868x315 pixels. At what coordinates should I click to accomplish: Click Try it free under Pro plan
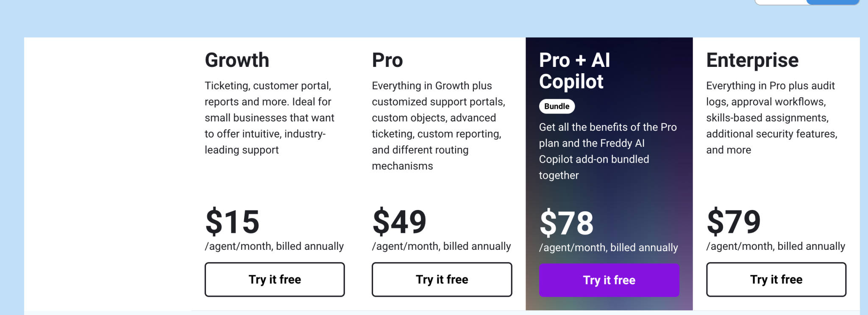[441, 279]
